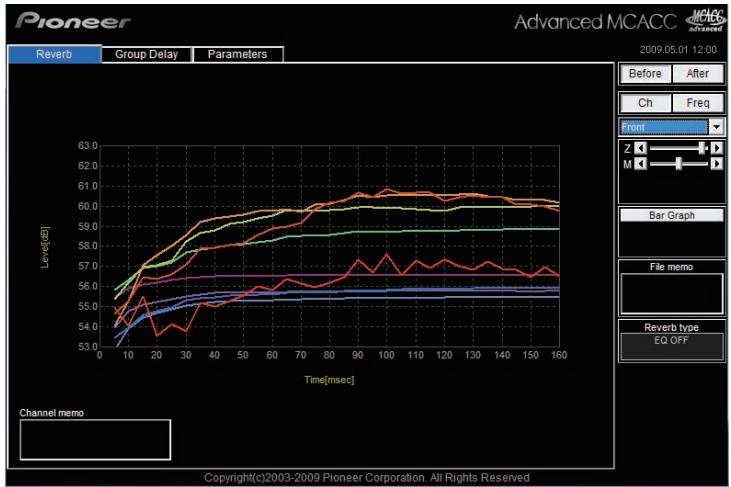Image resolution: width=731 pixels, height=487 pixels.
Task: Click the MCACC advanced logo icon
Action: (706, 21)
